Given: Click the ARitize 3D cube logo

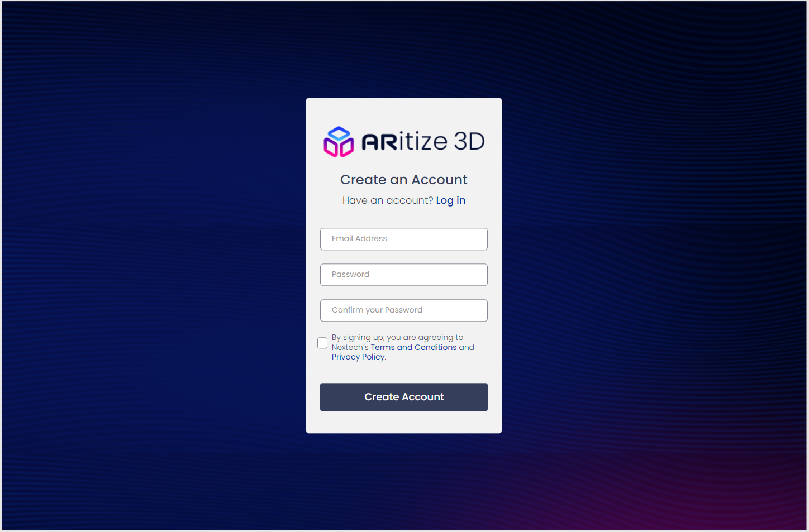Looking at the screenshot, I should (339, 142).
